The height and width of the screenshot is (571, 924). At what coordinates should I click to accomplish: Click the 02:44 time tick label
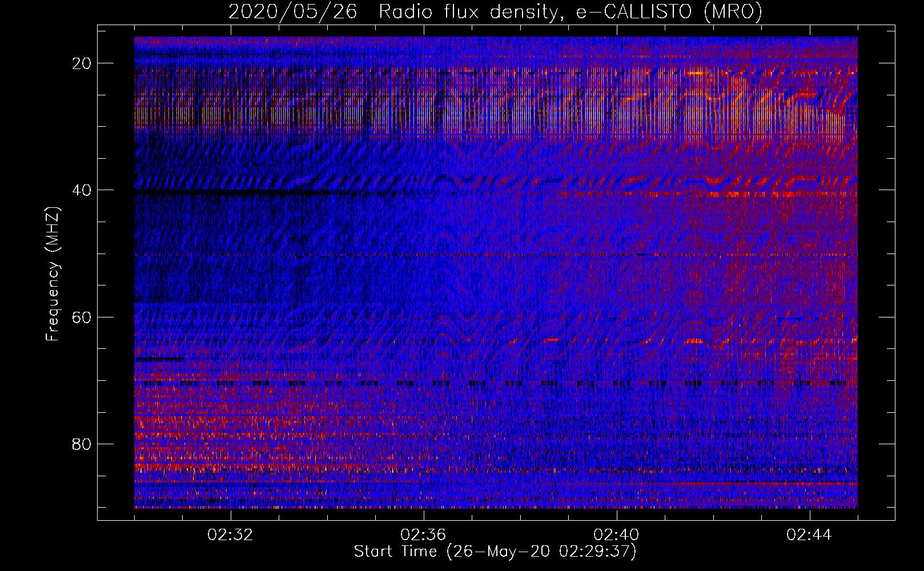click(x=810, y=535)
